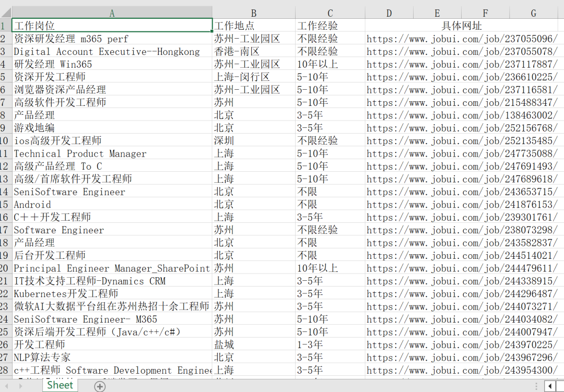Click the horizontal scrollbar left arrow
564x392 pixels.
550,386
